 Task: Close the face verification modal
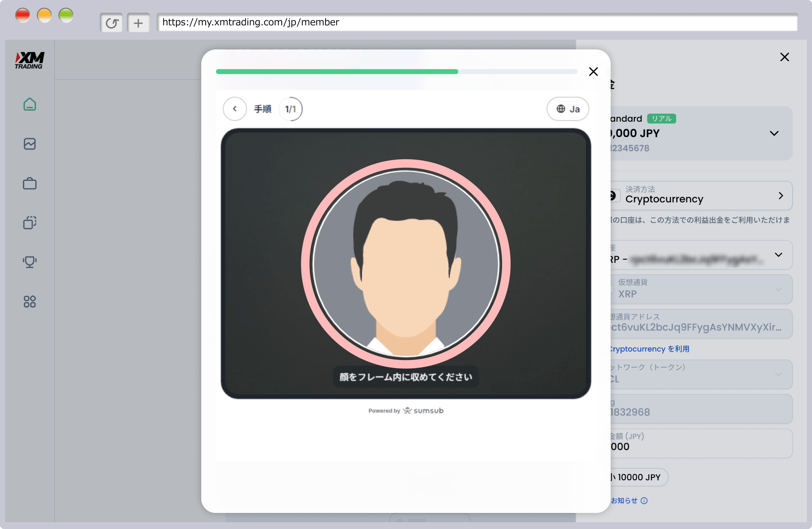coord(593,72)
